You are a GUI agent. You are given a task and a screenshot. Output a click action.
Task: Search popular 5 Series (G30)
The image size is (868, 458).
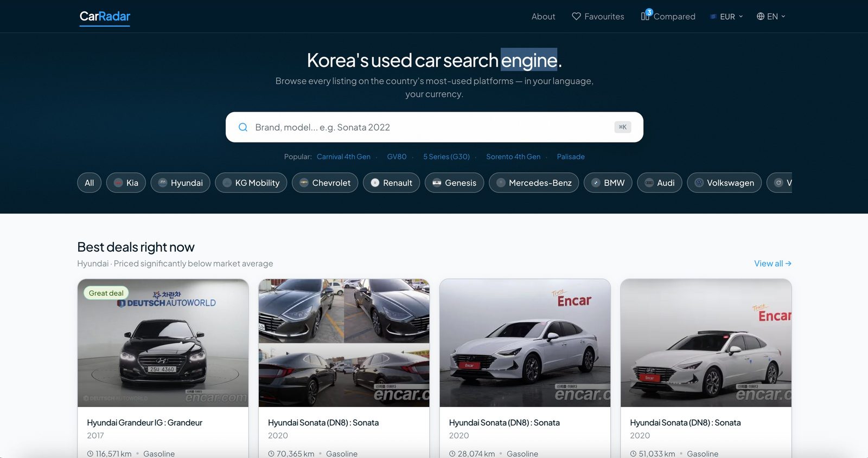coord(446,157)
